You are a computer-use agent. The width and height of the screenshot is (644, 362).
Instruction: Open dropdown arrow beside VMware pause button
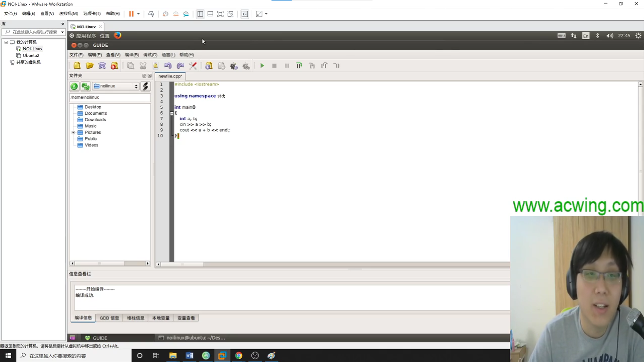138,14
